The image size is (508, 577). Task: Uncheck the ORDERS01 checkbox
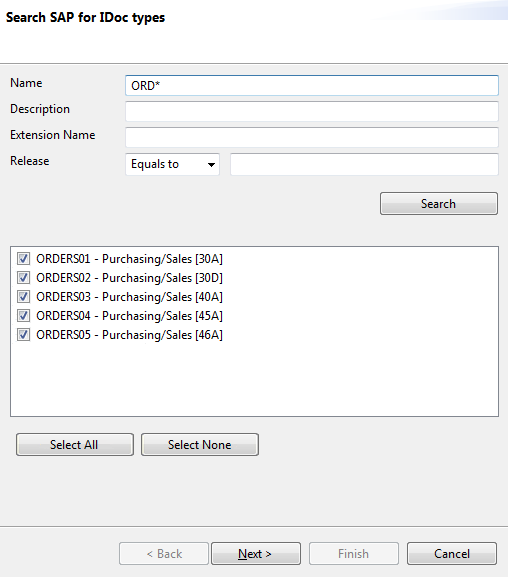coord(23,259)
